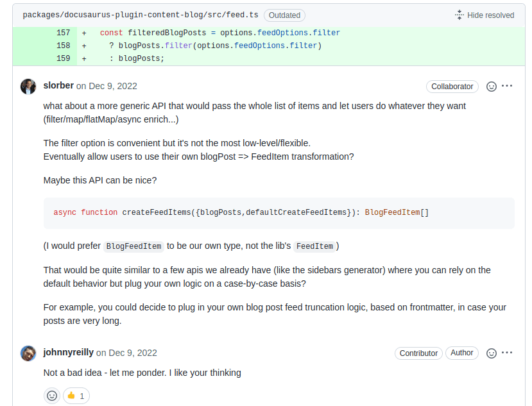Viewport: 532px width, 406px height.
Task: Click the Hide resolved fold icon
Action: pyautogui.click(x=459, y=15)
